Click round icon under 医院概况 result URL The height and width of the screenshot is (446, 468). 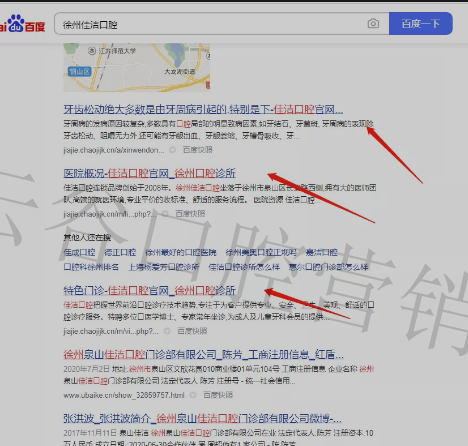coord(165,214)
